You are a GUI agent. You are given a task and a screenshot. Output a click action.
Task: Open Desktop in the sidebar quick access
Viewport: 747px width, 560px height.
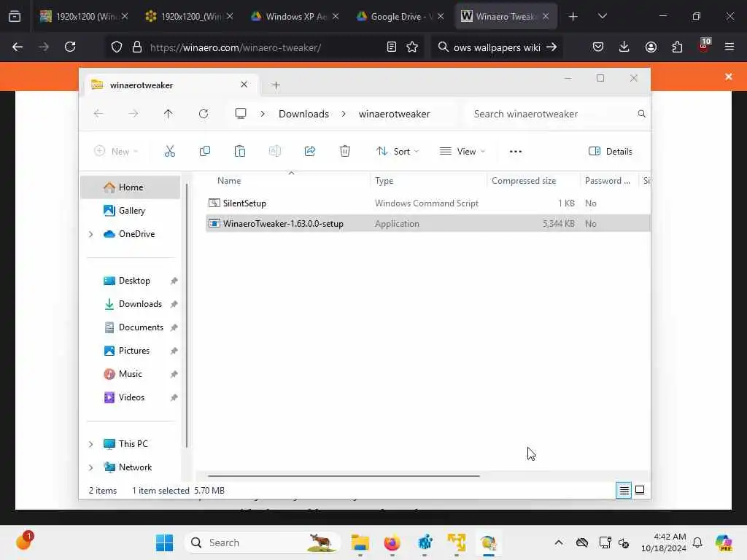click(134, 281)
